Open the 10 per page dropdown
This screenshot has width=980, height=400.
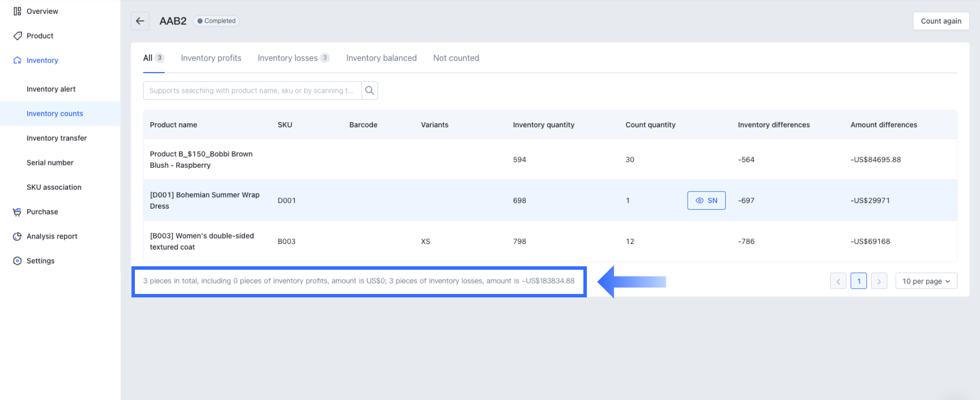coord(926,281)
